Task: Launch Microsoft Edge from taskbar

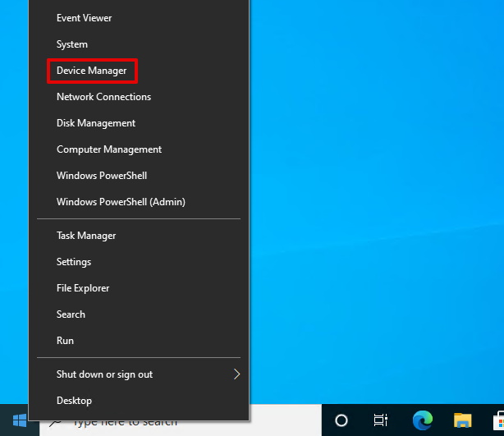Action: tap(423, 420)
